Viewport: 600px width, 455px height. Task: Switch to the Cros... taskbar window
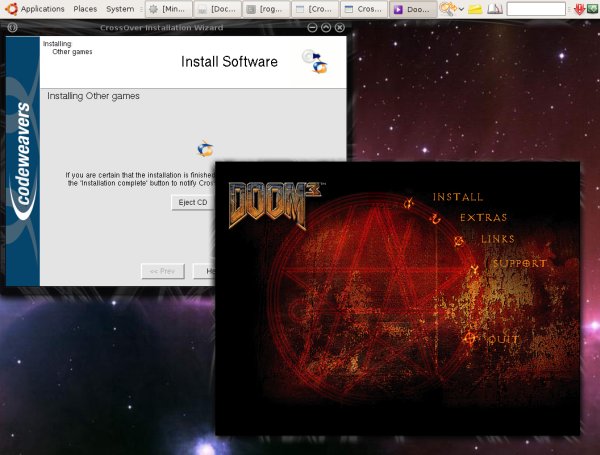point(364,9)
